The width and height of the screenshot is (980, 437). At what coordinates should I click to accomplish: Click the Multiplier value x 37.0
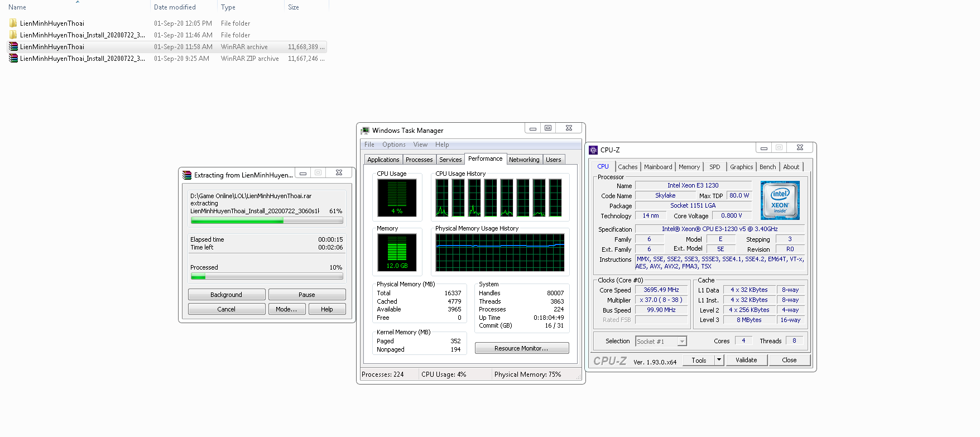[x=661, y=300]
